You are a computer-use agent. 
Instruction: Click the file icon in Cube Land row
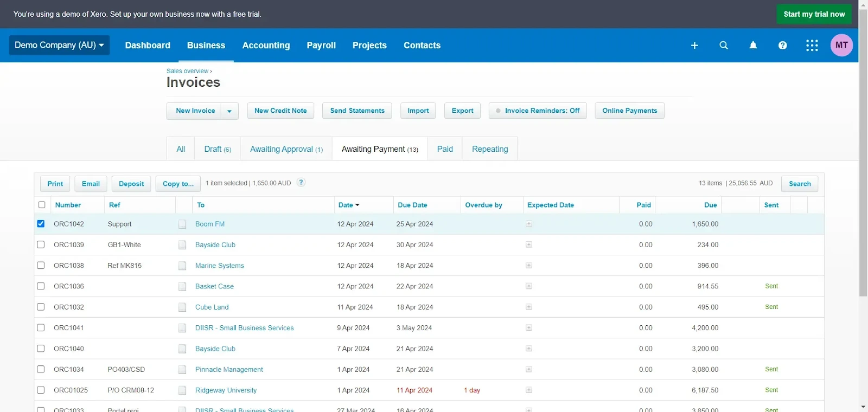[x=182, y=307]
